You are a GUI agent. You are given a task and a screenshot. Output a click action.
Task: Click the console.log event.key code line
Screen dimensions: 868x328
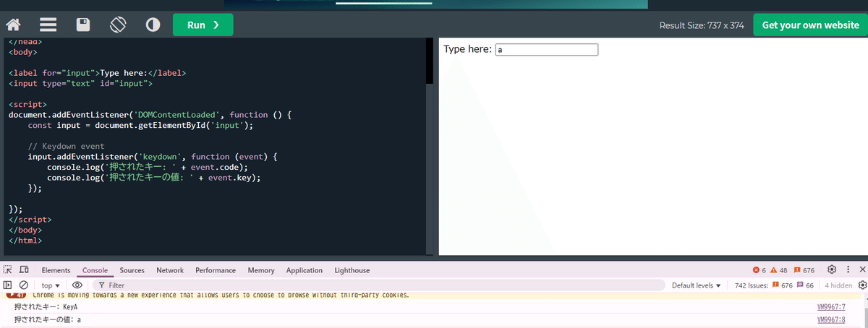tap(153, 177)
